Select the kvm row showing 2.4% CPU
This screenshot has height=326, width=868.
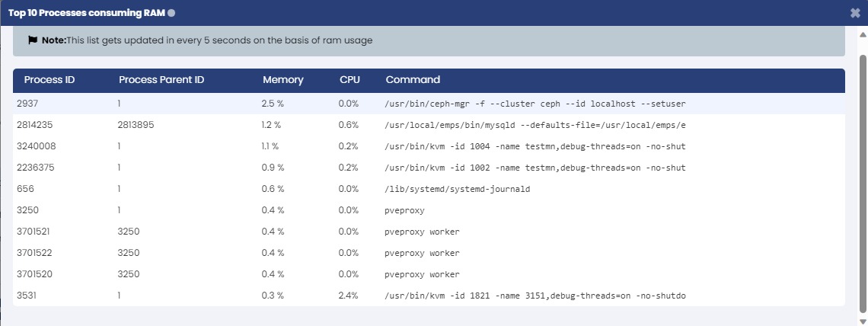429,296
